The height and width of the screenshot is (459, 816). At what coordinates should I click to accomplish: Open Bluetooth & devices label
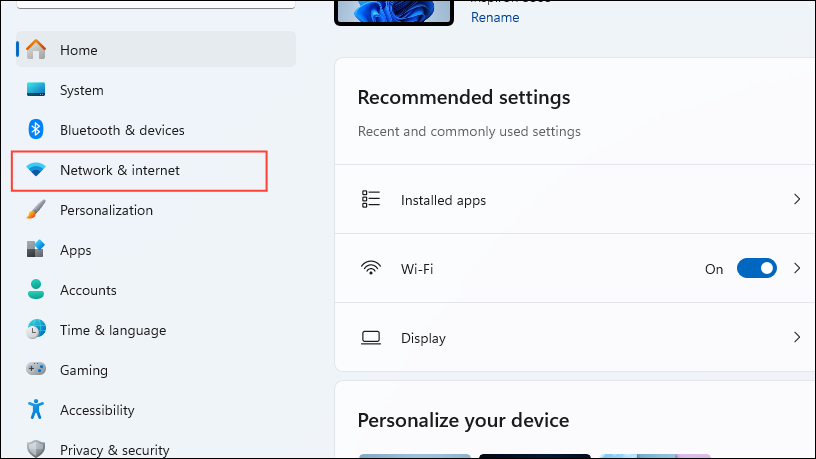(x=122, y=130)
